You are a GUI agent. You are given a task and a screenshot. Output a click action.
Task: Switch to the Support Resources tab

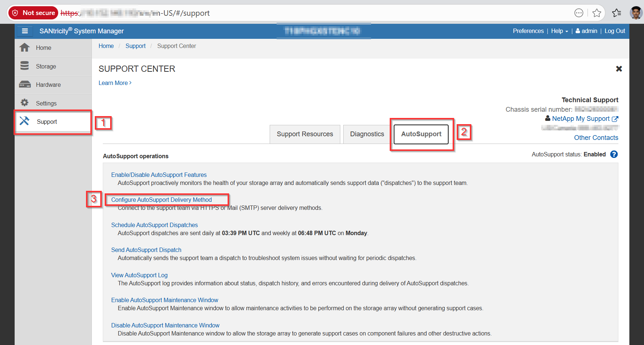pyautogui.click(x=305, y=134)
